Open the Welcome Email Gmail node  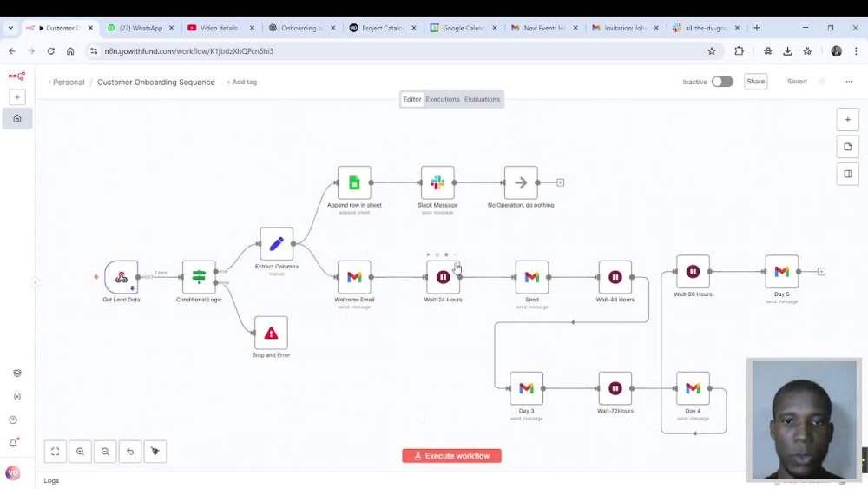click(354, 277)
